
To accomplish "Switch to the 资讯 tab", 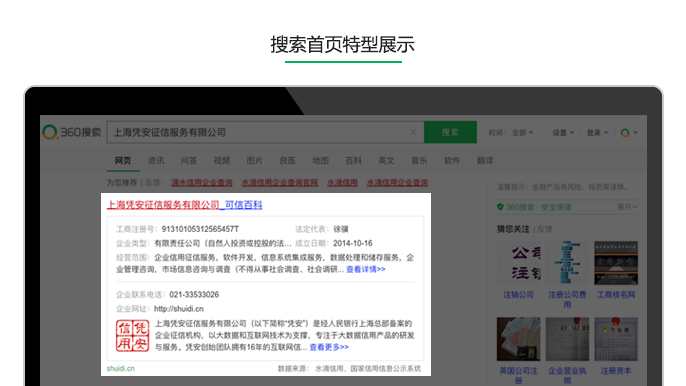I will 156,161.
